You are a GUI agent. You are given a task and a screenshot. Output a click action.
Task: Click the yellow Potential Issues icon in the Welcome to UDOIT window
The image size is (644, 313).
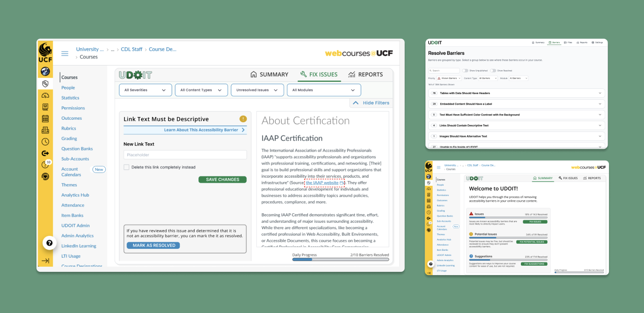(x=471, y=234)
